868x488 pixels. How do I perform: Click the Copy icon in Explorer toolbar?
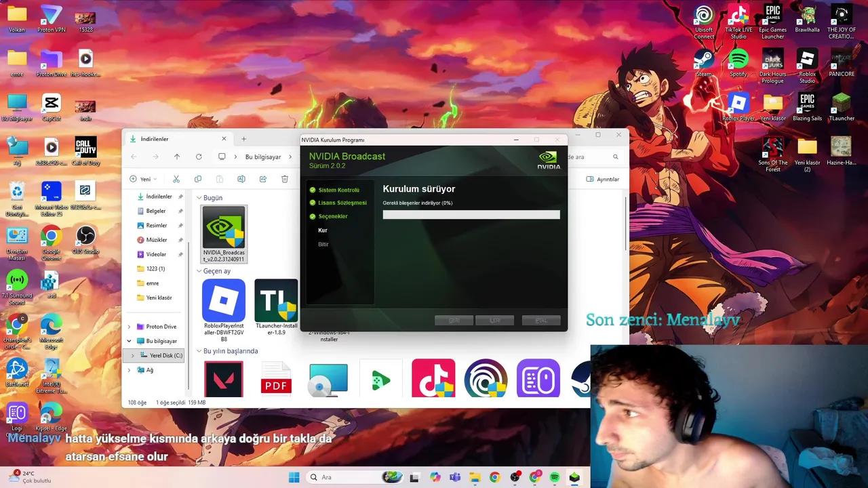[x=198, y=179]
